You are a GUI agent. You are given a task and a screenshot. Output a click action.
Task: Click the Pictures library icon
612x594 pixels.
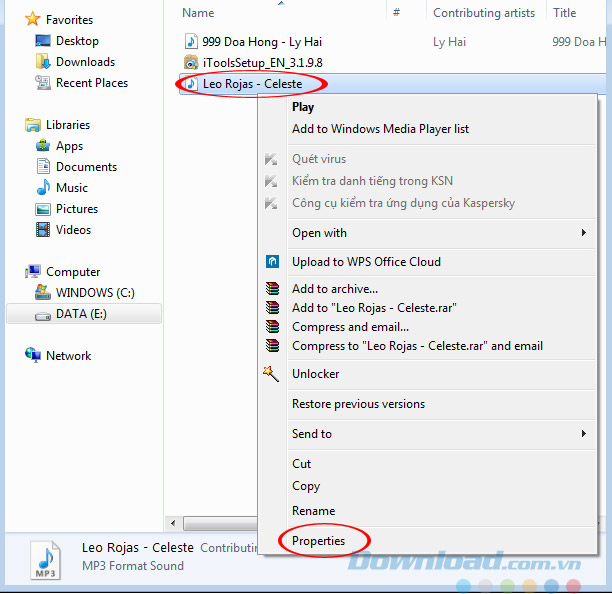(x=43, y=209)
